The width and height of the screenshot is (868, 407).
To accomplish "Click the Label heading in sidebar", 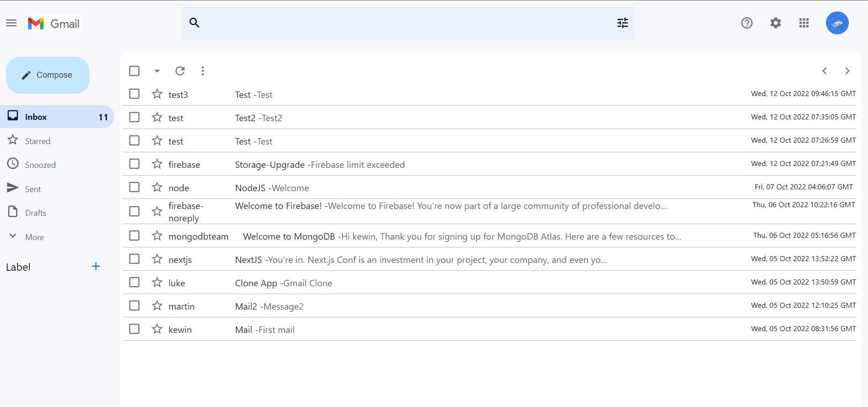I will coord(18,267).
